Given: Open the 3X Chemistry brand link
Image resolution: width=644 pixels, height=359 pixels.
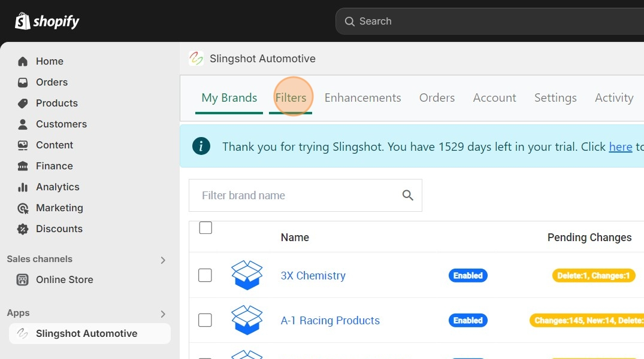Looking at the screenshot, I should click(x=313, y=276).
